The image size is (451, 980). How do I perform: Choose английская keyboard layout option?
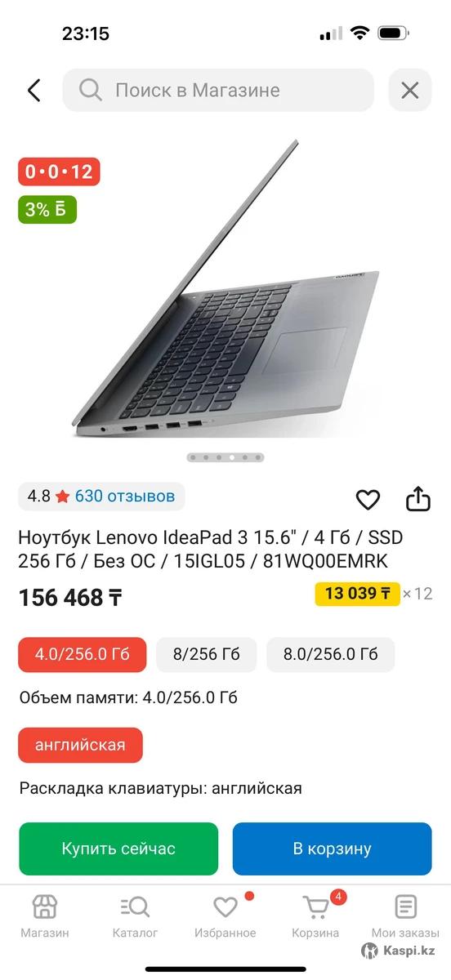pyautogui.click(x=81, y=745)
